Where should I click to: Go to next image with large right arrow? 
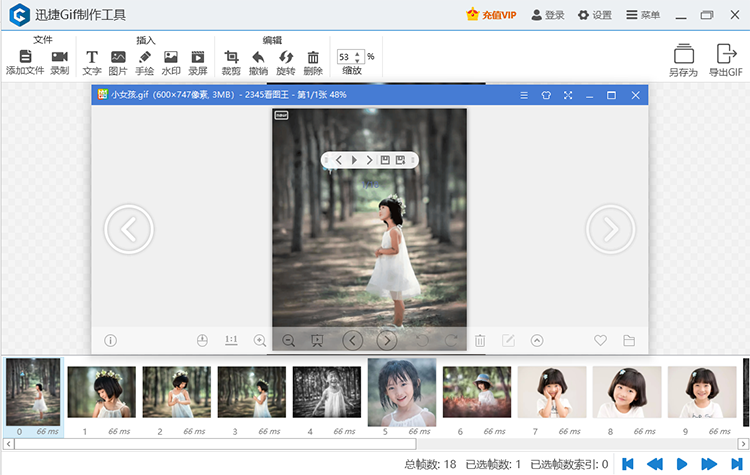click(x=610, y=230)
